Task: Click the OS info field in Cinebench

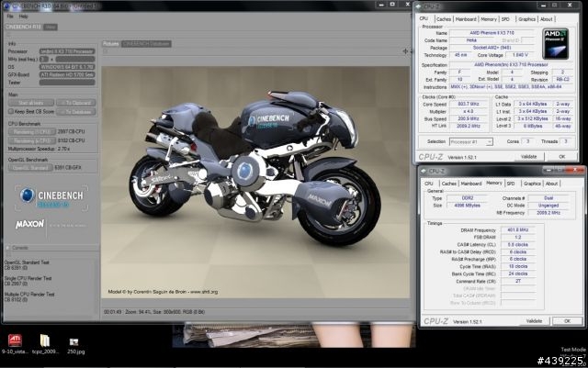Action: click(x=67, y=67)
